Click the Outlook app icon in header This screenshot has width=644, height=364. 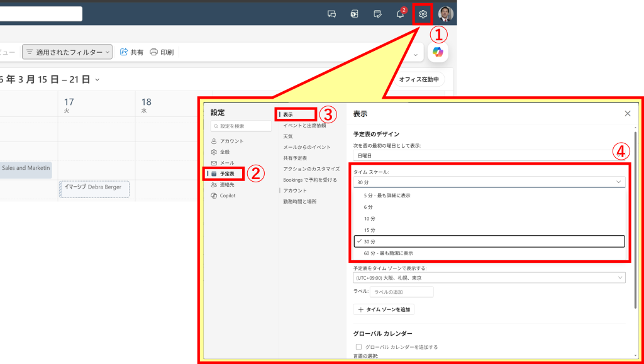tap(354, 14)
